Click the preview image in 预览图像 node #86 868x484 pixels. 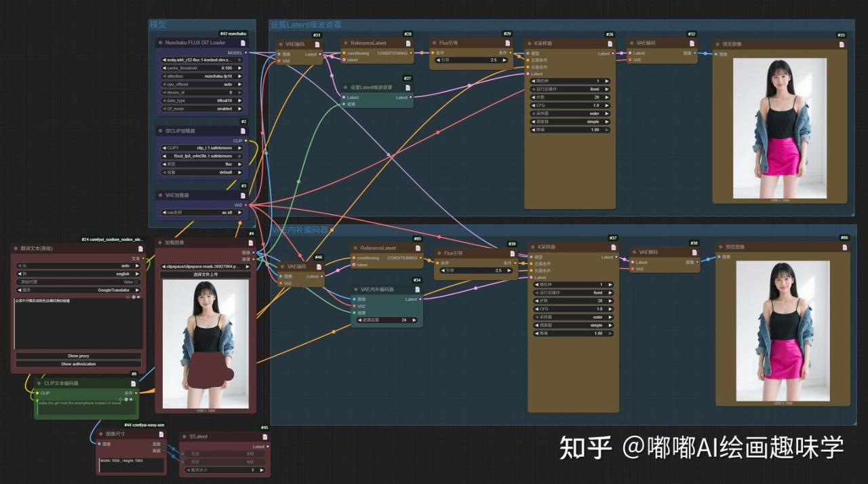pos(782,331)
